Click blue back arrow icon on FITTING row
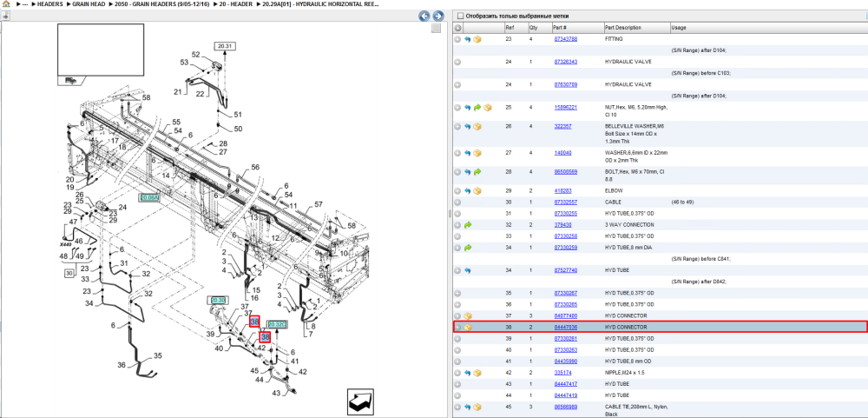Viewport: 868px width, 418px height. [467, 39]
